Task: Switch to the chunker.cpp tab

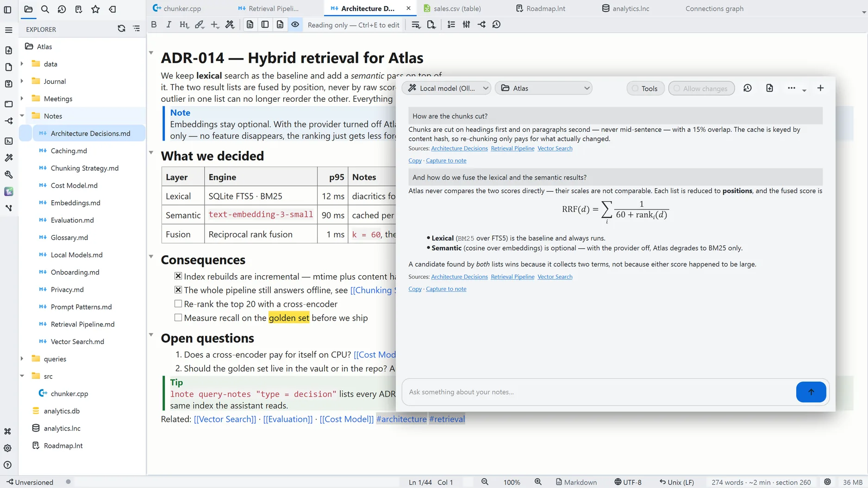Action: click(x=176, y=8)
